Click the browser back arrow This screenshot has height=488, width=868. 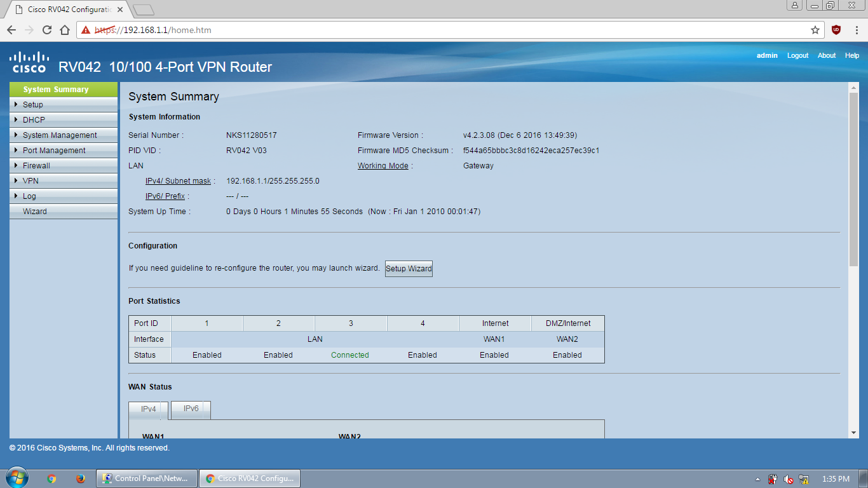pos(11,30)
